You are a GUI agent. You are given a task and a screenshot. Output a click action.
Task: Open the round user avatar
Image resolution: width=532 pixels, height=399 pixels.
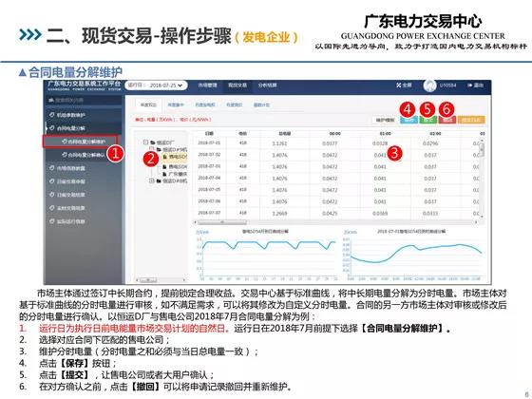click(x=429, y=85)
